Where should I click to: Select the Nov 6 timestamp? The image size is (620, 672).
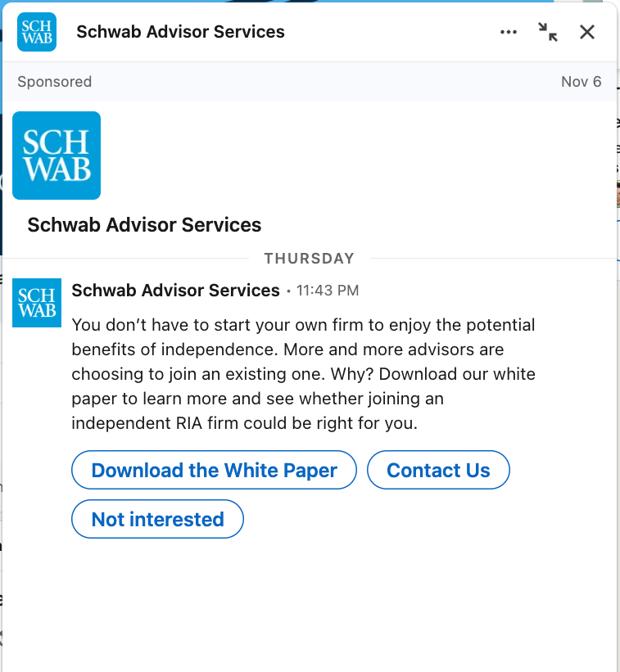[582, 82]
